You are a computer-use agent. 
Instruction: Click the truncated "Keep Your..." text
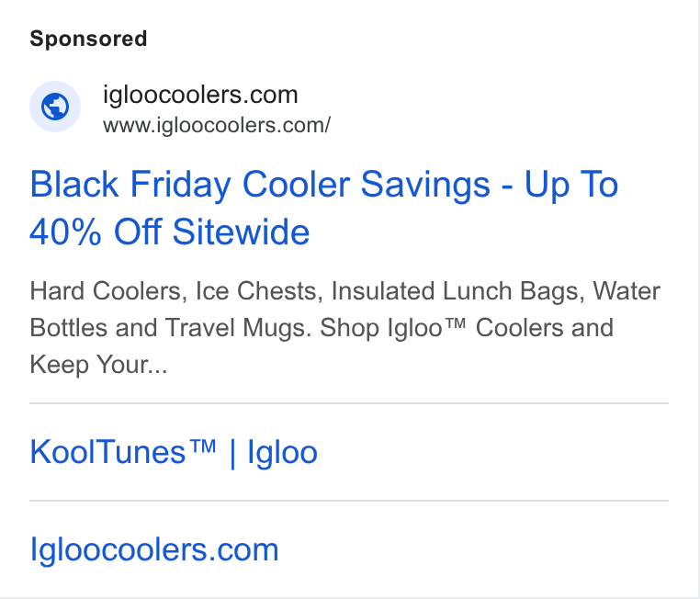98,365
